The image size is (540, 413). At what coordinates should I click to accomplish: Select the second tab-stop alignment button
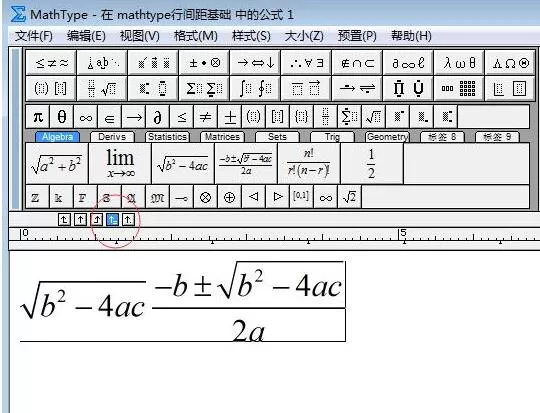(x=80, y=219)
